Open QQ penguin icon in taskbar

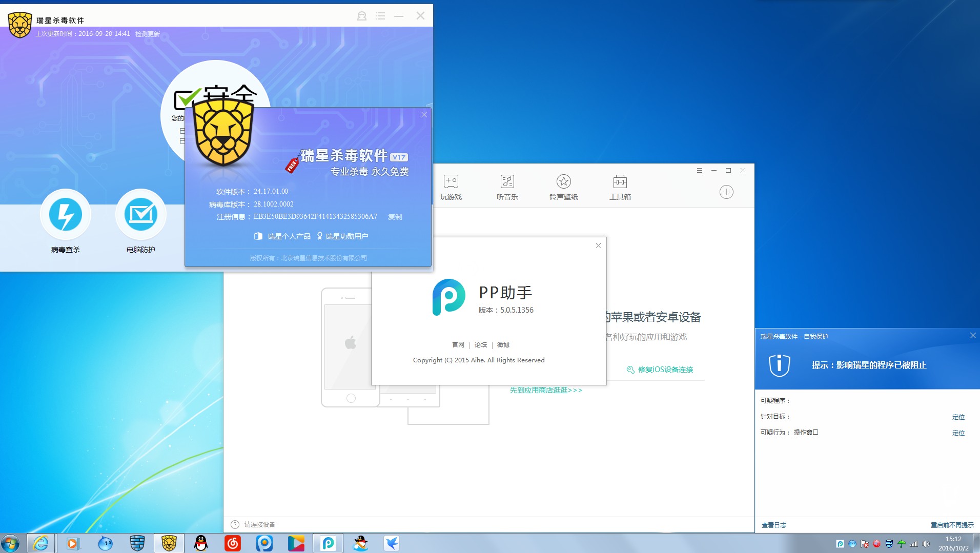[201, 543]
